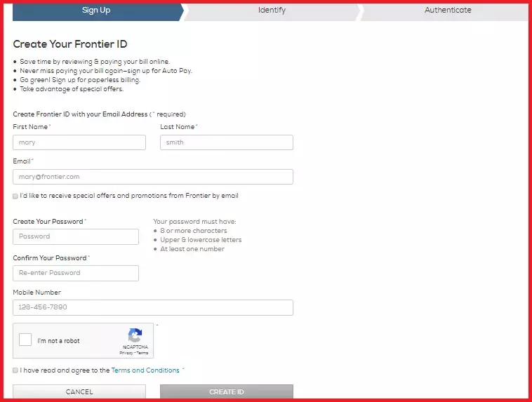This screenshot has height=402, width=532.
Task: Open the reCAPTCHA Privacy link
Action: click(x=126, y=353)
